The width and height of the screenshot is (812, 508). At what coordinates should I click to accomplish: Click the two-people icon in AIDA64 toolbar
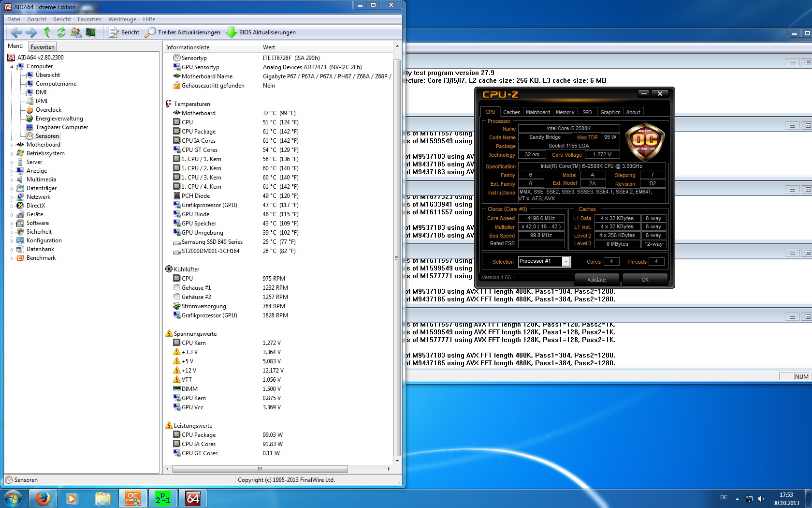click(x=76, y=32)
